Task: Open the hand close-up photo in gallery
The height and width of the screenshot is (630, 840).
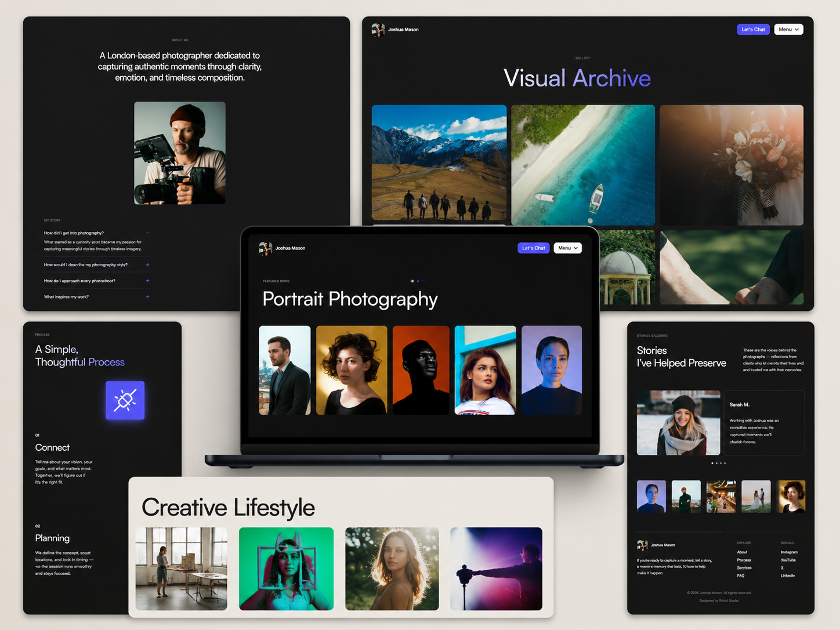Action: tap(732, 267)
